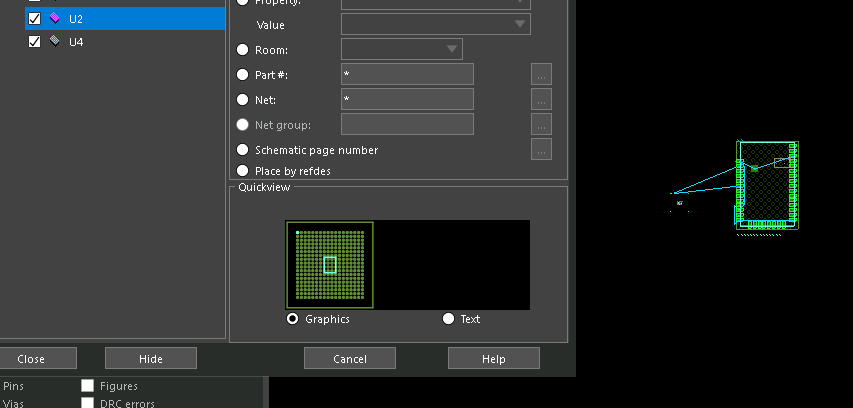Click the gray U4 component icon

(x=54, y=41)
